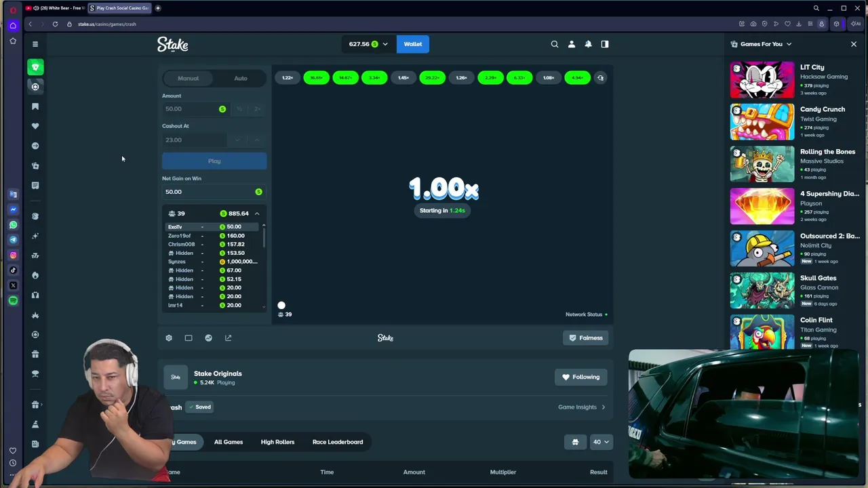Go to Opera start page home icon
Screen dimensions: 868x488
pyautogui.click(x=13, y=26)
